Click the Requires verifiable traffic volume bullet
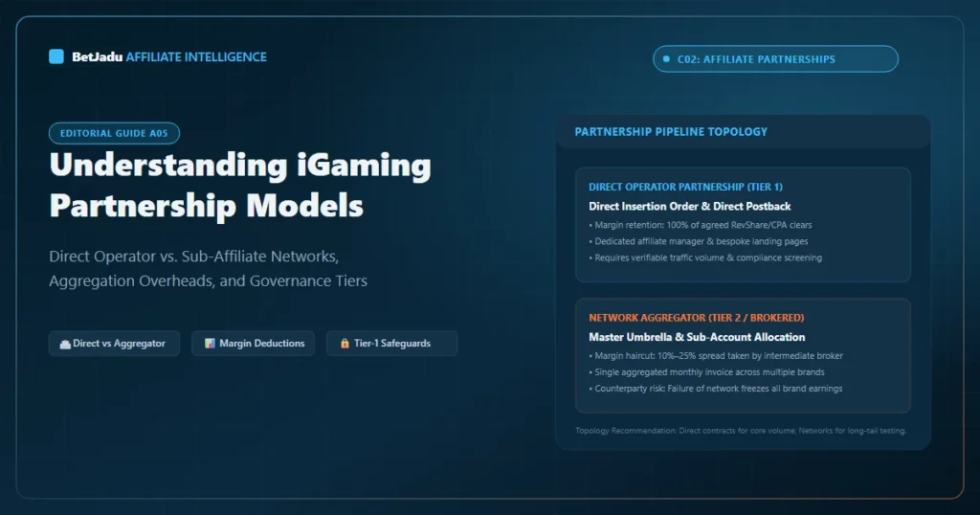The width and height of the screenshot is (980, 515). click(705, 257)
